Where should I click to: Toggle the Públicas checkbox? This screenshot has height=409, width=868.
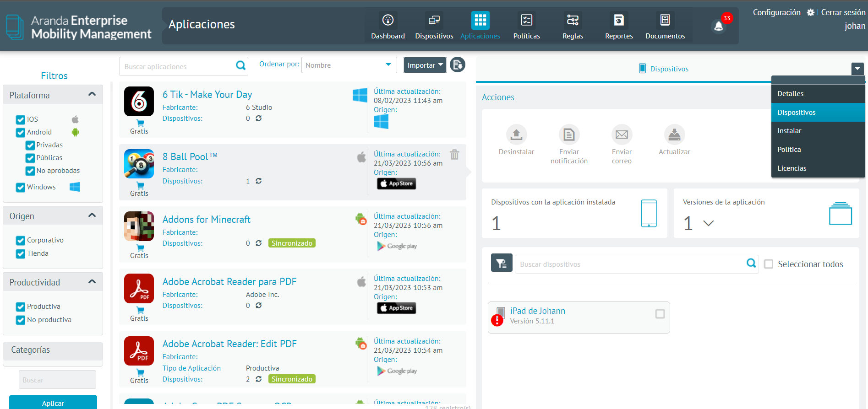(x=30, y=158)
